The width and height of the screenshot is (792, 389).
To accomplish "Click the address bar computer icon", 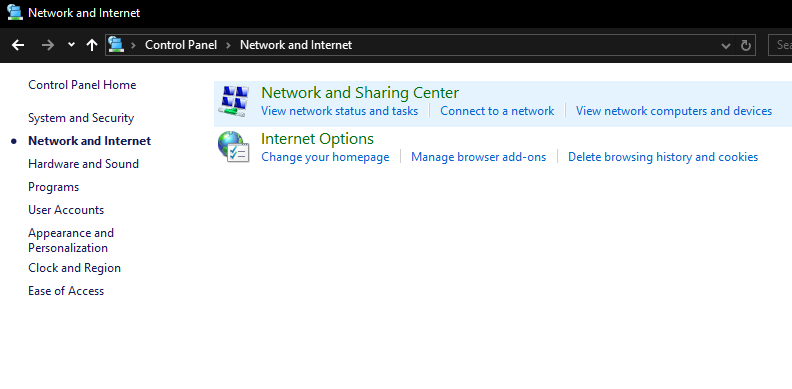I will [116, 45].
